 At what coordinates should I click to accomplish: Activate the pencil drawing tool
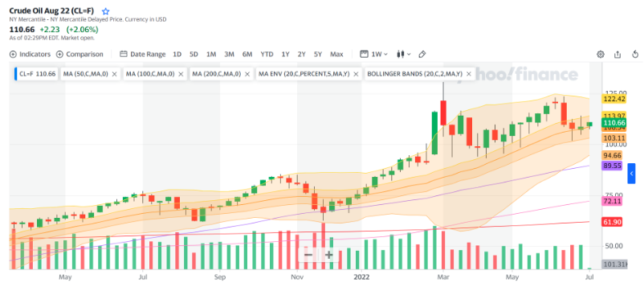[422, 54]
